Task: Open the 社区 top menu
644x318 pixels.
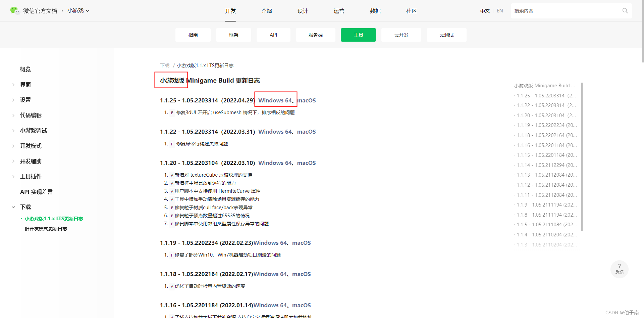Action: [412, 11]
